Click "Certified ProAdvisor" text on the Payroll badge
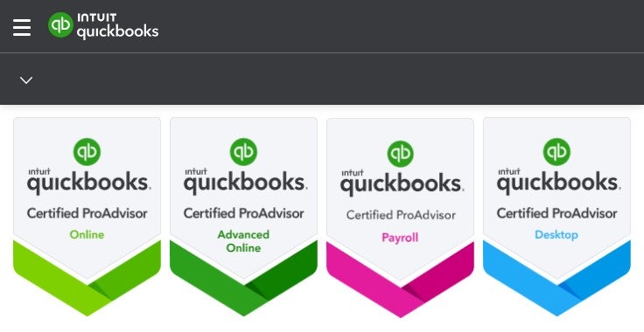Screen dimensions: 644x332 [401, 215]
